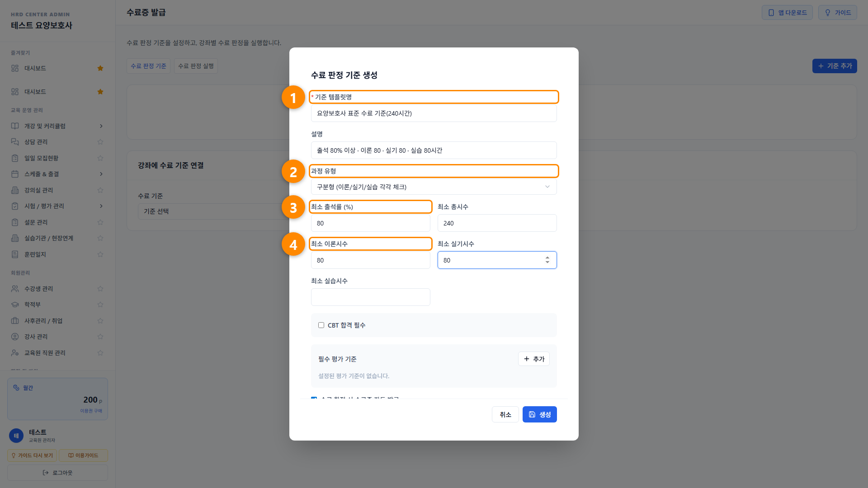868x488 pixels.
Task: Toggle favorite star for 훈련일지
Action: [x=100, y=254]
